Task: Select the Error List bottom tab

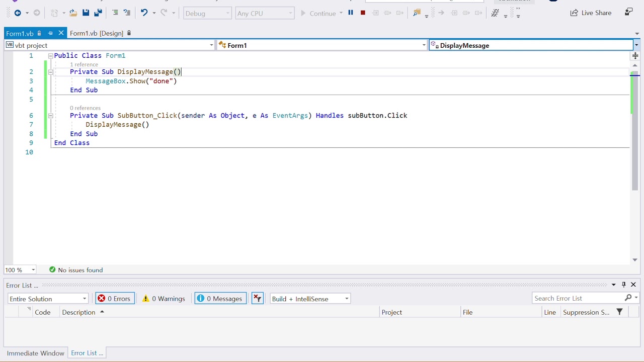Action: [87, 353]
